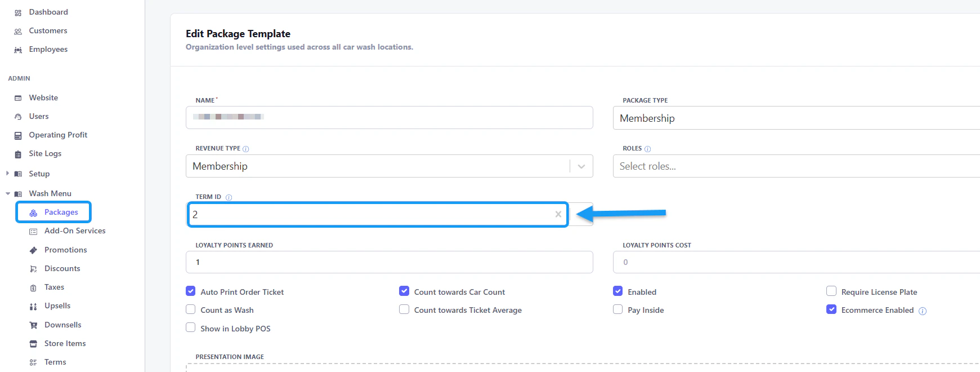The width and height of the screenshot is (980, 372).
Task: Click the Loyalty Points Earned field
Action: click(x=390, y=262)
